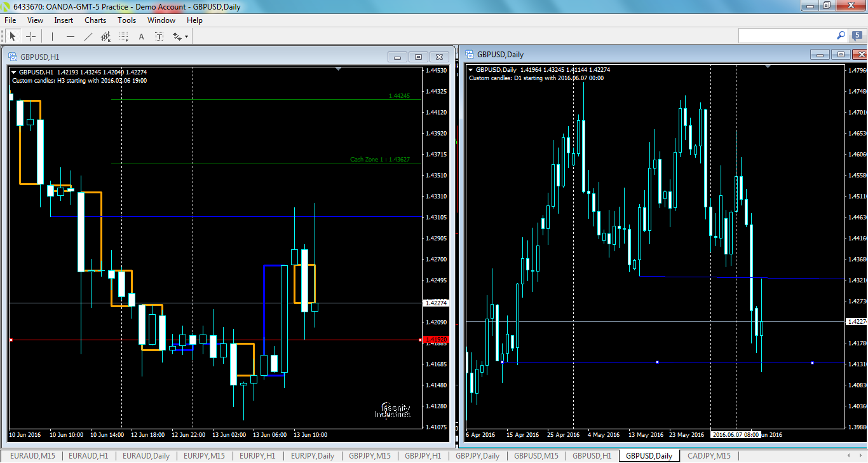Collapse the GBPUSD,Daily OHLC quote display
This screenshot has width=868, height=463.
[x=470, y=70]
